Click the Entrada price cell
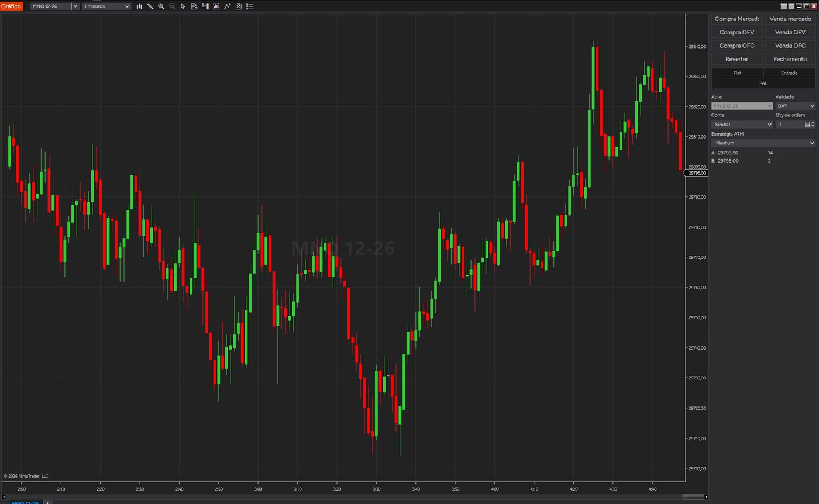Image resolution: width=819 pixels, height=504 pixels. coord(790,73)
